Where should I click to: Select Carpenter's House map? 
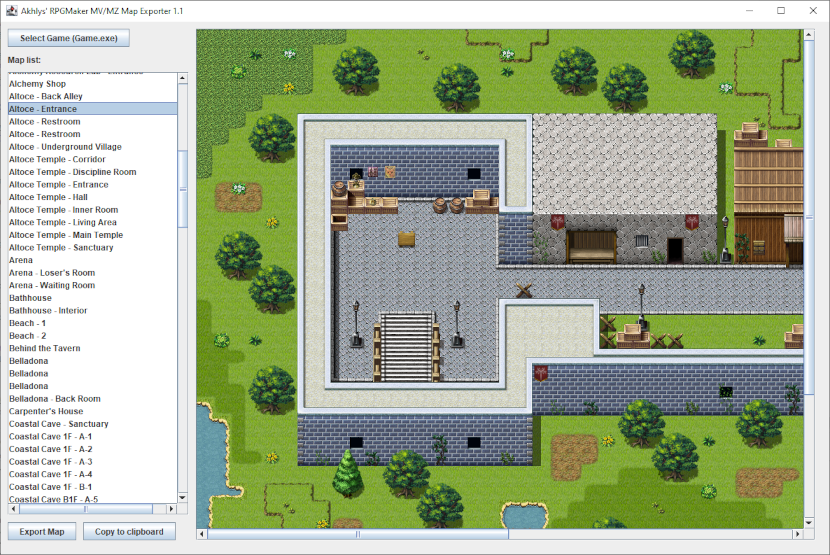(93, 411)
